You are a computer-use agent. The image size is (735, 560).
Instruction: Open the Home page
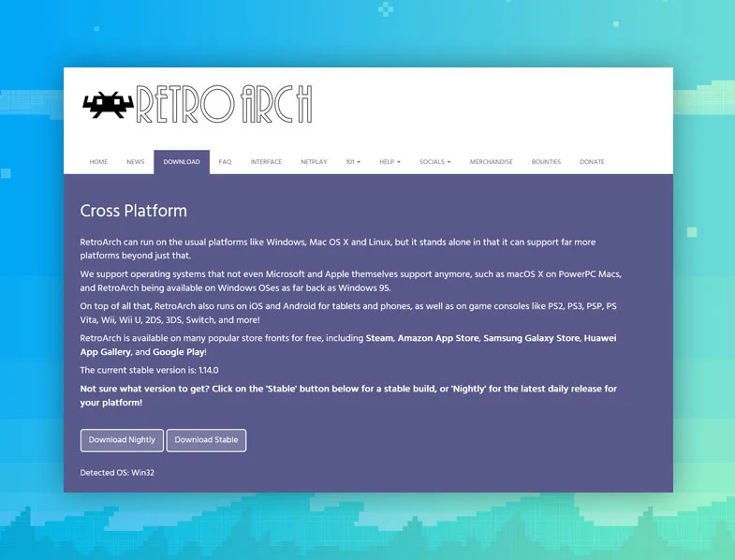98,162
